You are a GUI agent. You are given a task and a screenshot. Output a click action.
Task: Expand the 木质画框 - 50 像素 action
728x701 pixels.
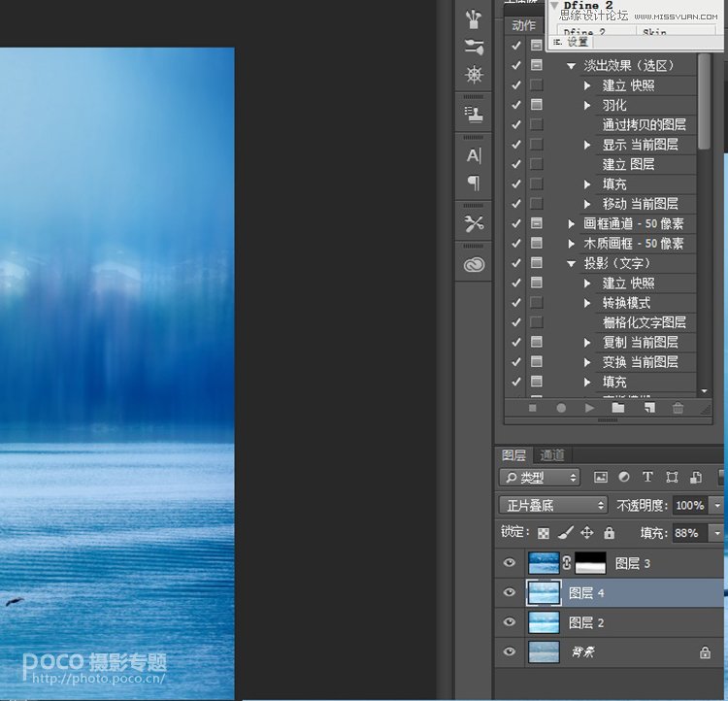coord(571,244)
